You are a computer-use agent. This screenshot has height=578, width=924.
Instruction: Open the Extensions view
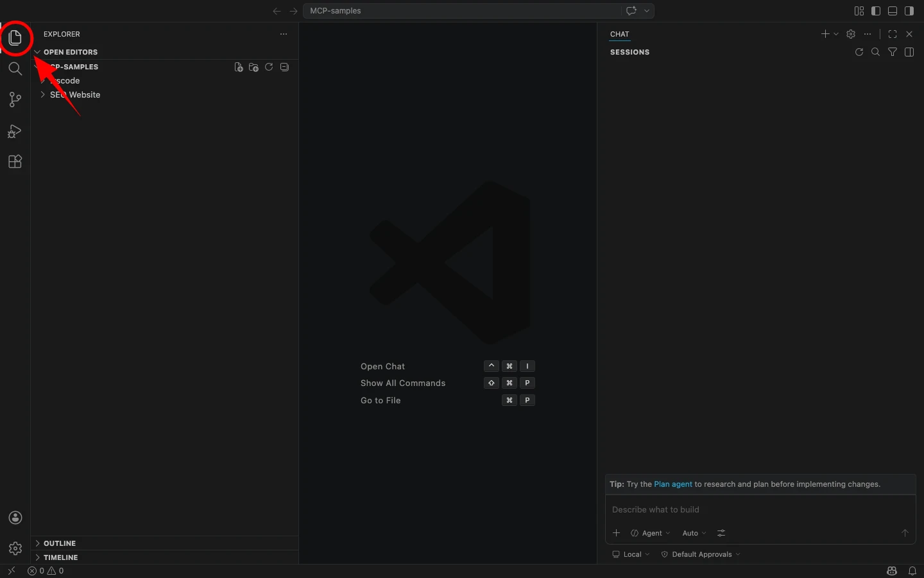[x=15, y=162]
